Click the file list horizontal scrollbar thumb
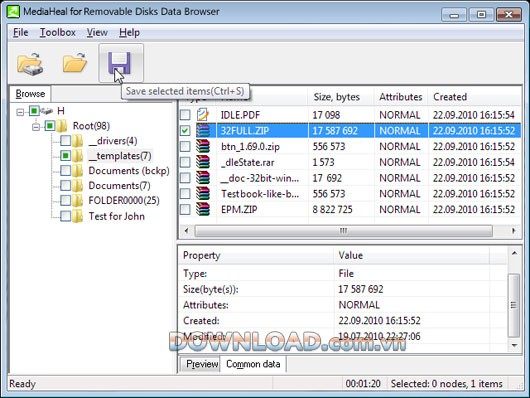530x398 pixels. [343, 231]
